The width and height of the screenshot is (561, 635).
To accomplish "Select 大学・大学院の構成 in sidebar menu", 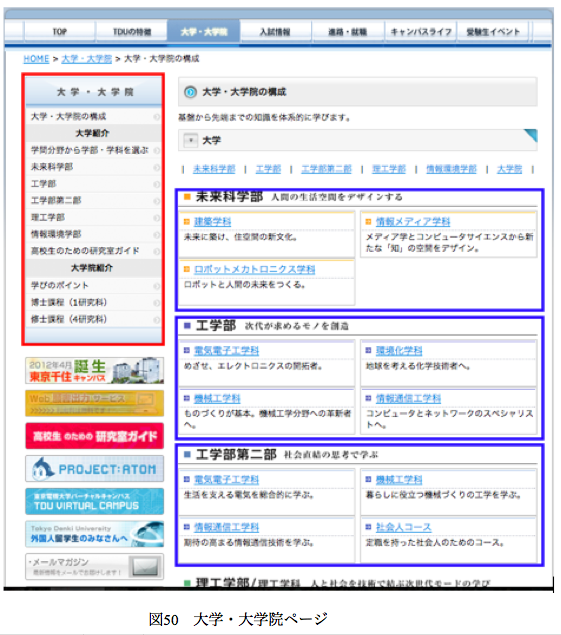I will click(94, 117).
